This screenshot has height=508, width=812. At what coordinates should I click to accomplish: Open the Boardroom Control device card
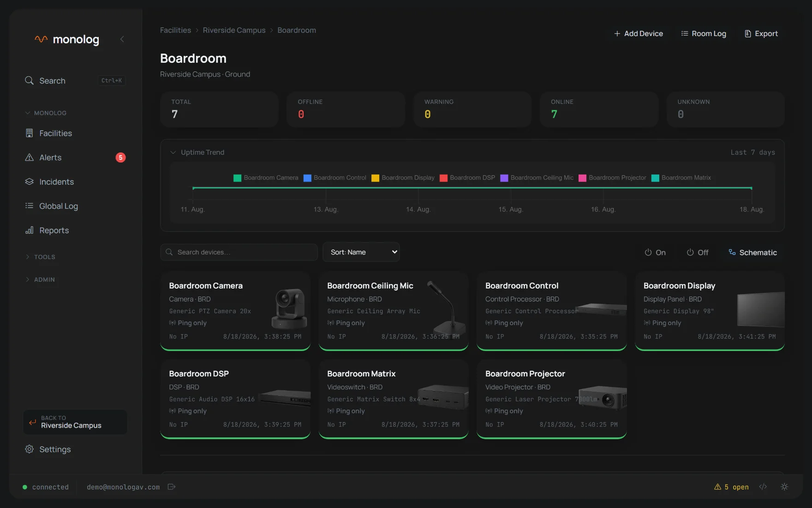pos(552,311)
